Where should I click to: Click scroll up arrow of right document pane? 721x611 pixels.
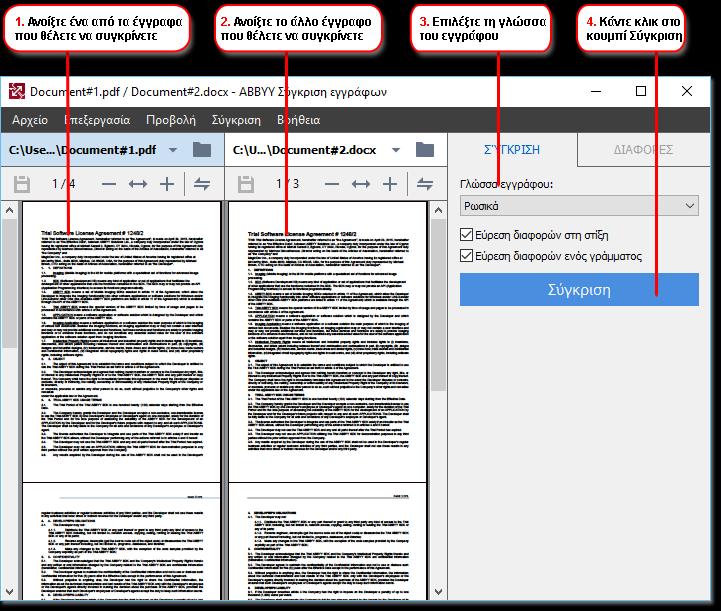438,211
